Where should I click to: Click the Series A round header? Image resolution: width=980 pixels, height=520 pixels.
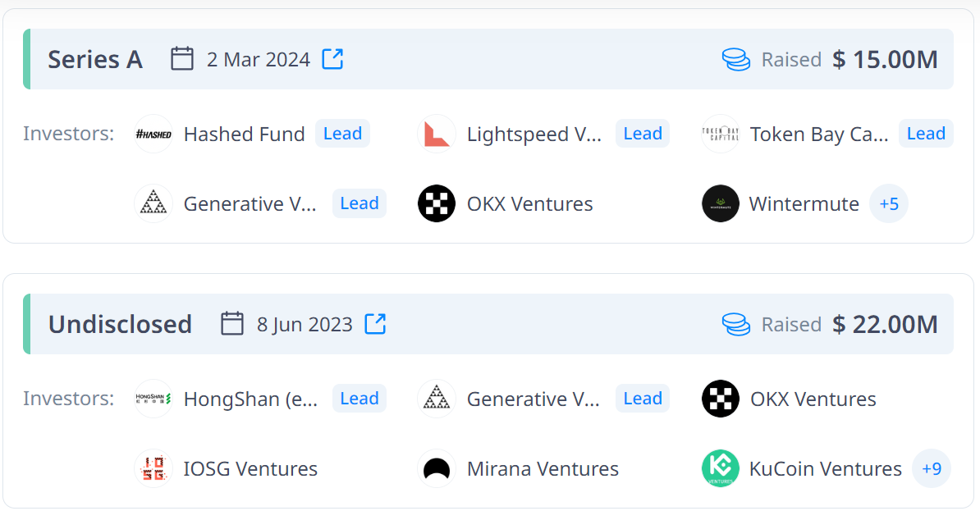click(x=488, y=59)
